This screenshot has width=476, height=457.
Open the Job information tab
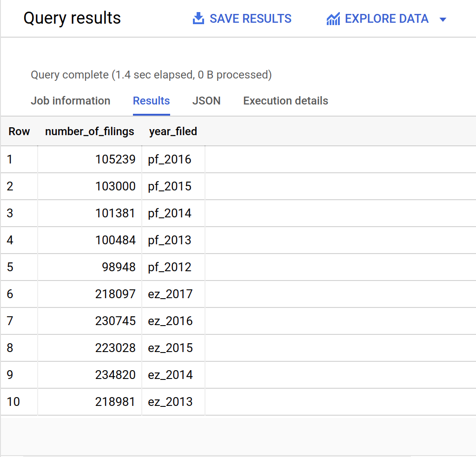(x=71, y=101)
